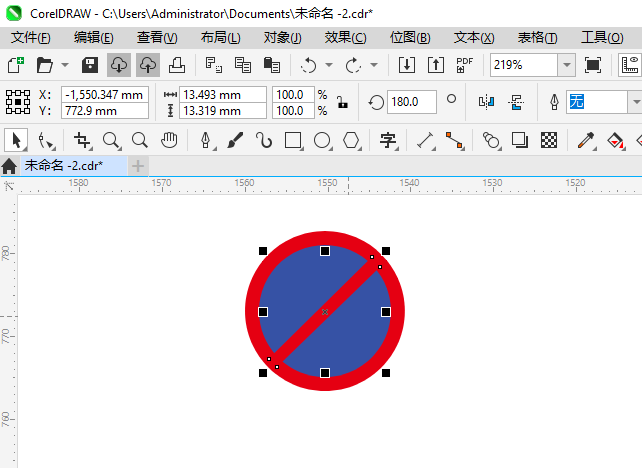This screenshot has height=468, width=642.
Task: Click the cloud upload icon
Action: 148,65
